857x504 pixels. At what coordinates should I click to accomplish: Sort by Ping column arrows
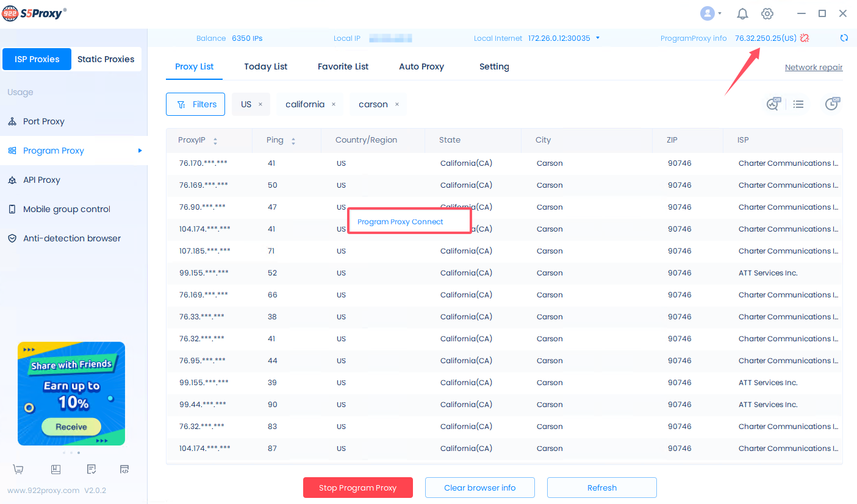coord(293,141)
